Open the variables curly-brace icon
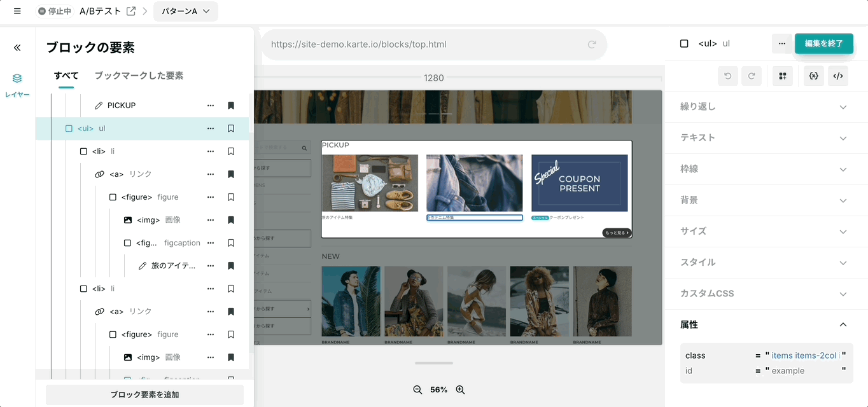868x407 pixels. coord(813,76)
